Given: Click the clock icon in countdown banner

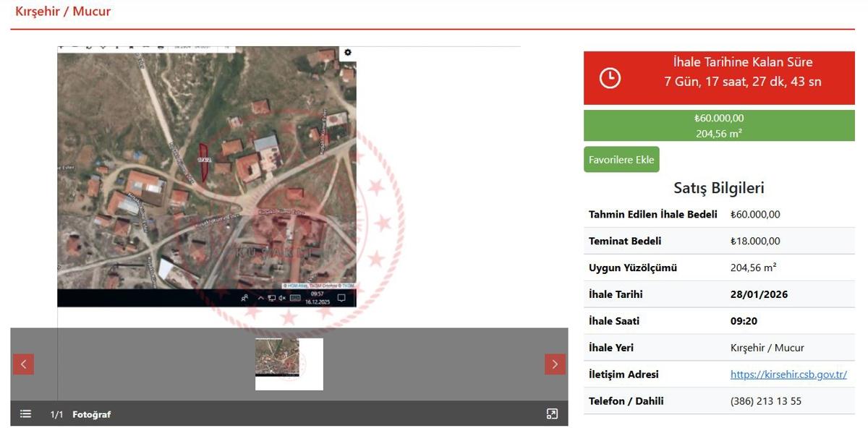Looking at the screenshot, I should (610, 78).
